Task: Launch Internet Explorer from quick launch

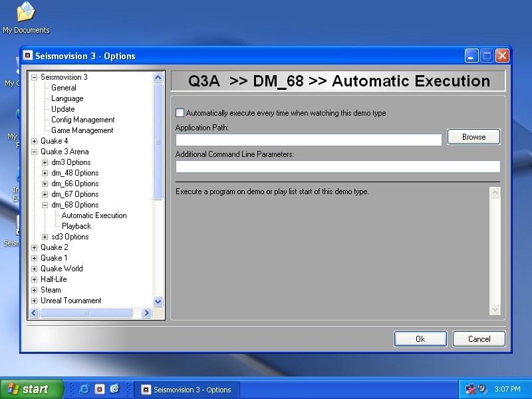Action: (84, 389)
